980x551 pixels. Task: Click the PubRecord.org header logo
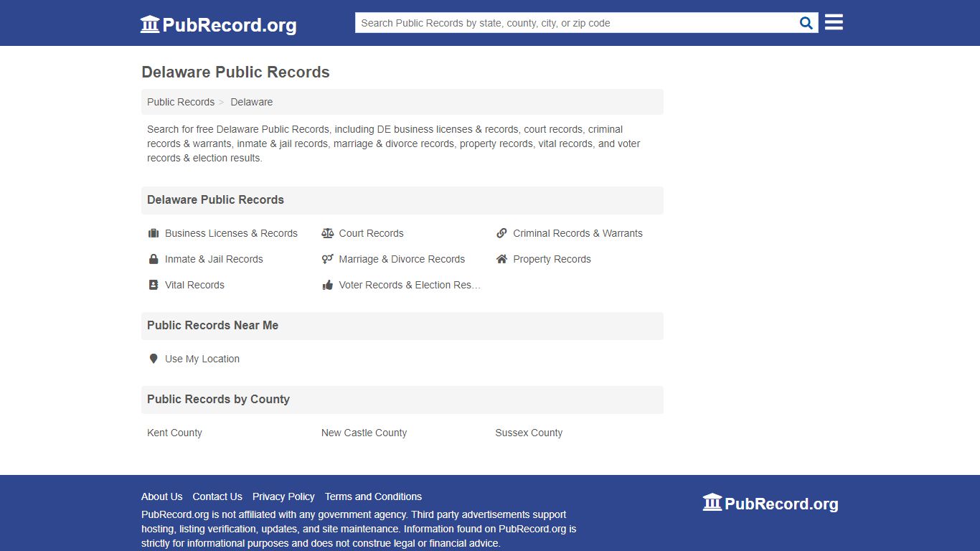218,24
